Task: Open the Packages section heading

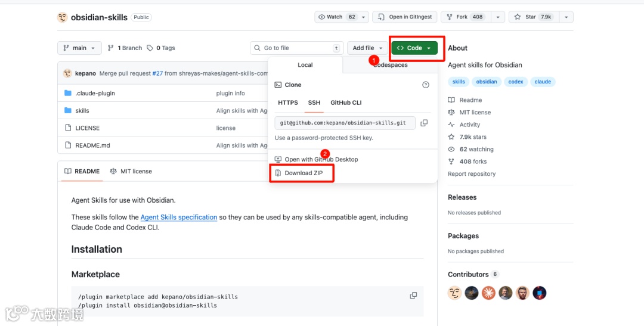Action: 463,236
